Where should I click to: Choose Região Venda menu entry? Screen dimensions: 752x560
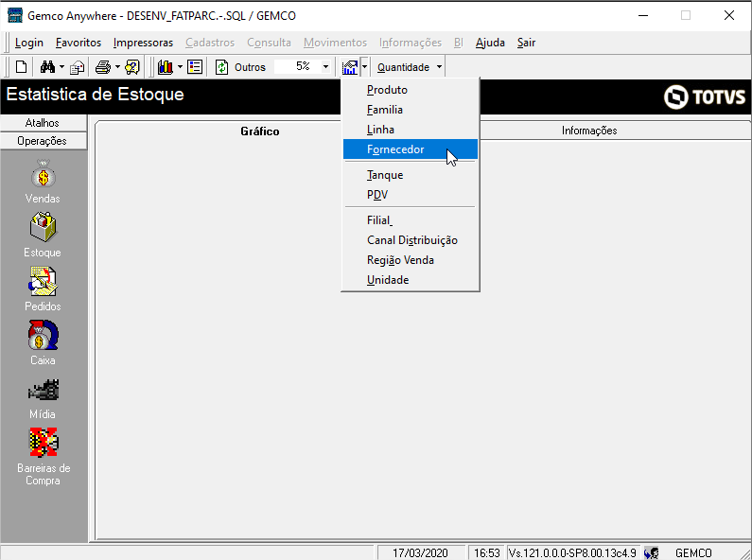[411, 260]
